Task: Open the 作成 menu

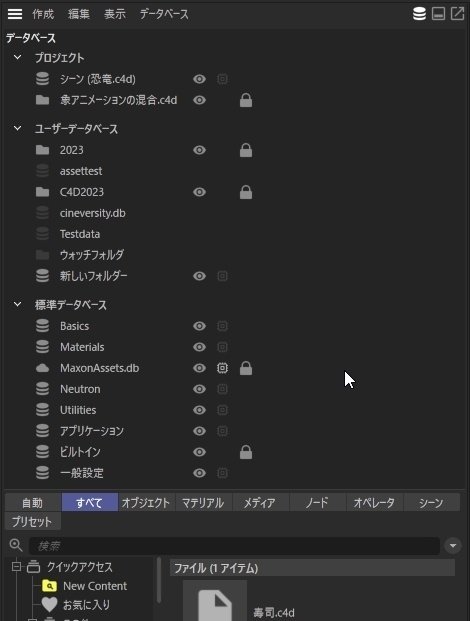Action: pyautogui.click(x=43, y=14)
